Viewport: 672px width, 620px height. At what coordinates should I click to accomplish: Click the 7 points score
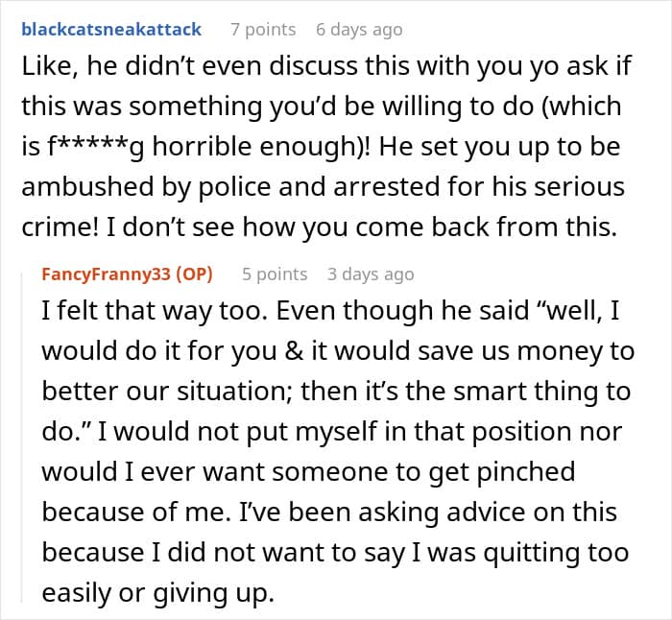pyautogui.click(x=263, y=30)
